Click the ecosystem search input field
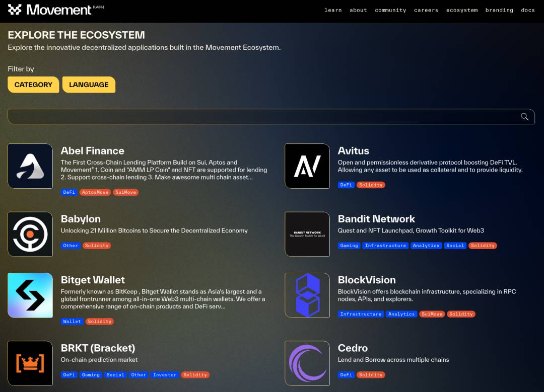544x392 pixels. point(262,117)
